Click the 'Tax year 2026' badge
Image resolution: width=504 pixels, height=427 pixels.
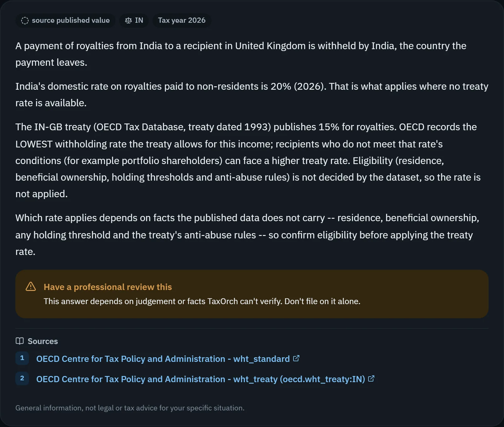click(182, 20)
